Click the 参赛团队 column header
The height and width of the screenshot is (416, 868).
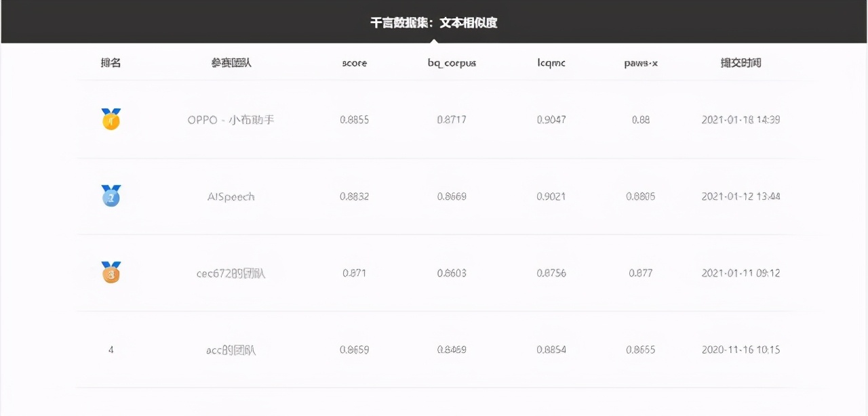(x=231, y=62)
